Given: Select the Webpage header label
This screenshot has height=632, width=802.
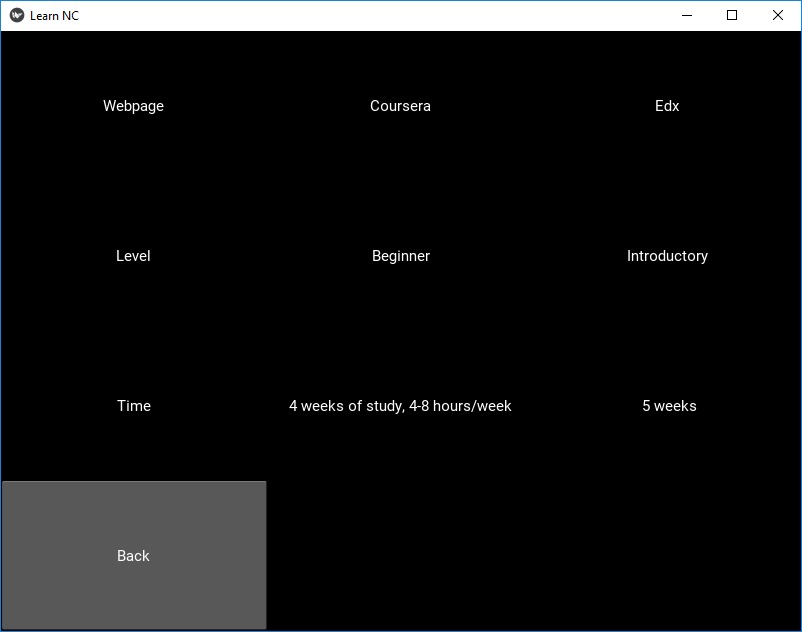Looking at the screenshot, I should pos(133,106).
